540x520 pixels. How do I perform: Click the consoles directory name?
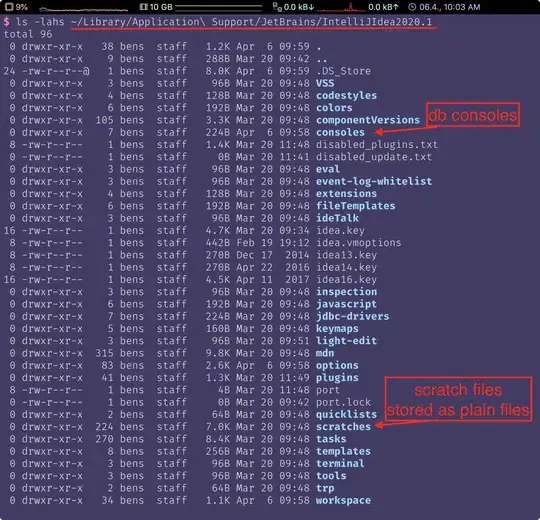click(340, 132)
